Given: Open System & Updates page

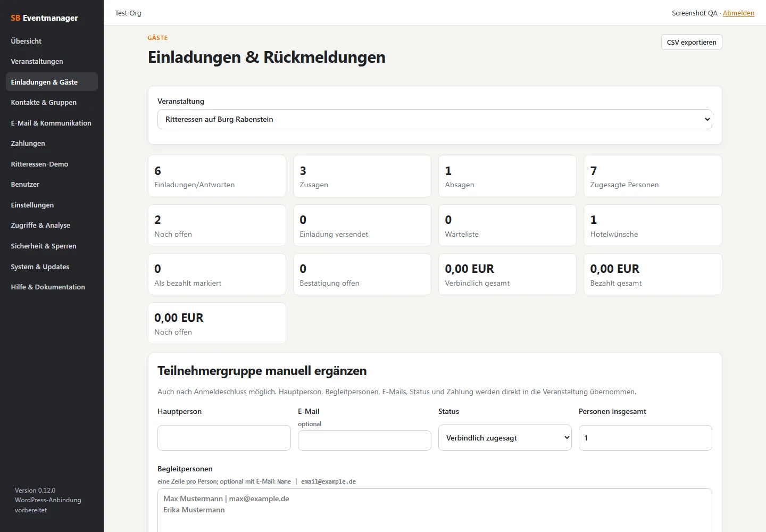Looking at the screenshot, I should coord(52,267).
